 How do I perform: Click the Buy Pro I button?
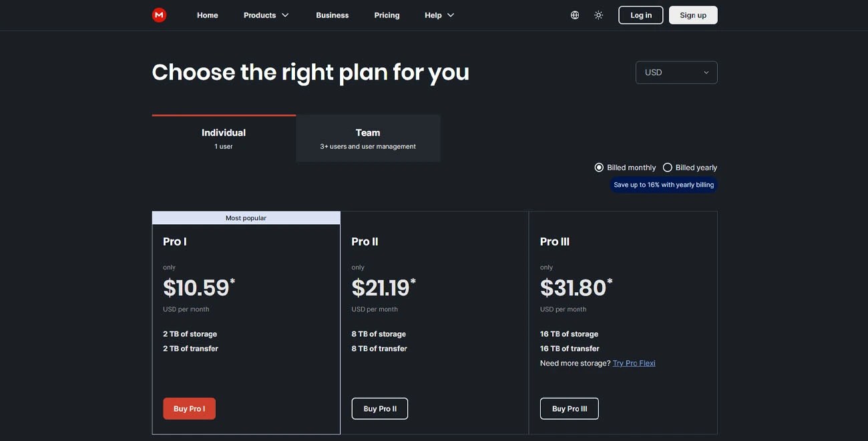pos(189,408)
